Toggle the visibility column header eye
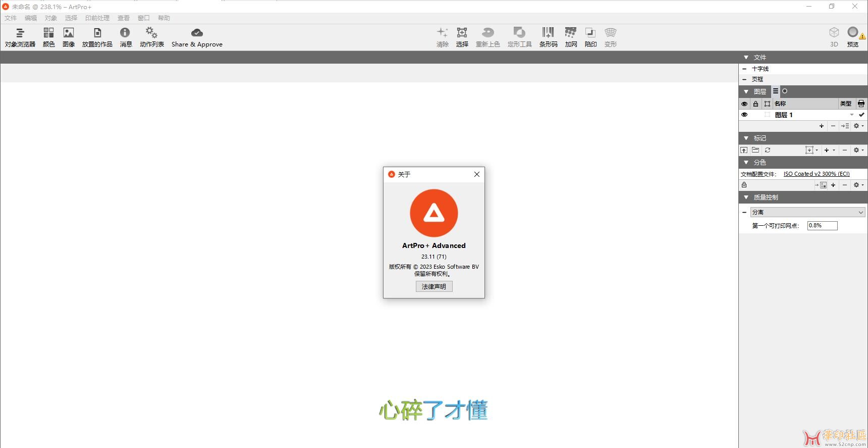868x448 pixels. pos(744,104)
